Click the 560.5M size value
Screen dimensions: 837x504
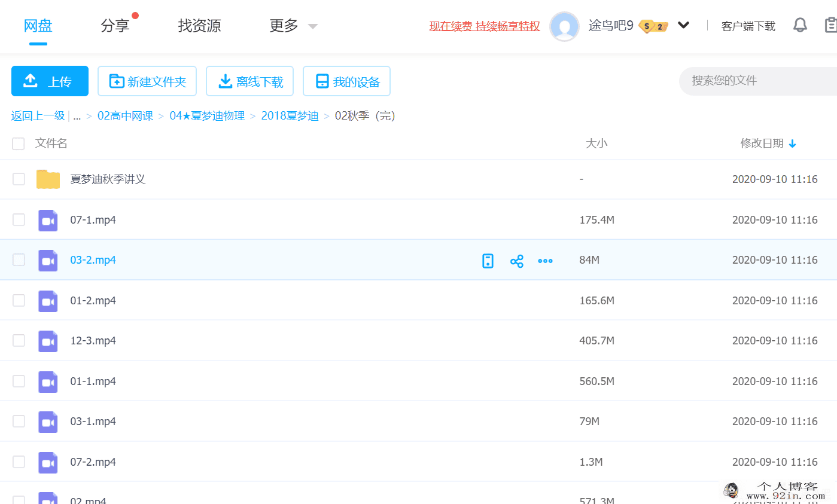(597, 381)
